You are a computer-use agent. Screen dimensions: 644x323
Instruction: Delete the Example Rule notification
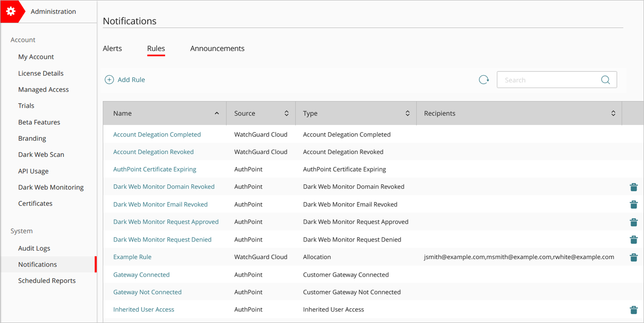pyautogui.click(x=634, y=257)
